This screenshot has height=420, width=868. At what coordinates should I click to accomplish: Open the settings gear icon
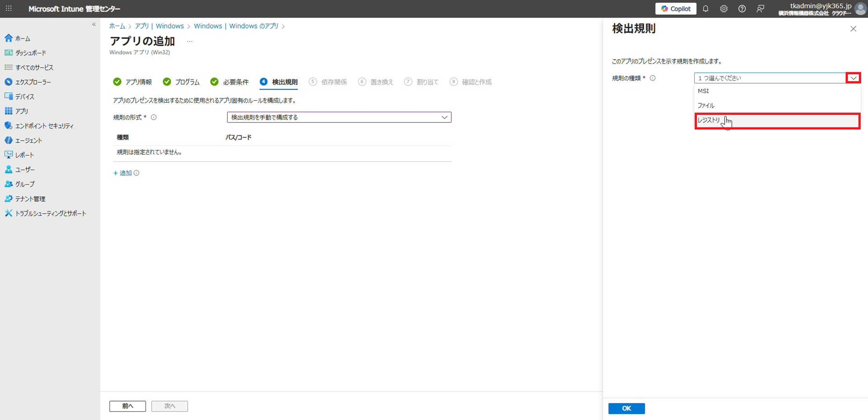click(x=724, y=9)
